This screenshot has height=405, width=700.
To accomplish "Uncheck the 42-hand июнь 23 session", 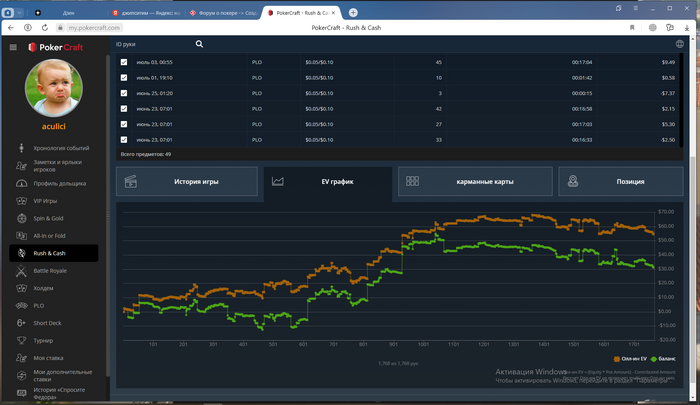I will [x=124, y=109].
